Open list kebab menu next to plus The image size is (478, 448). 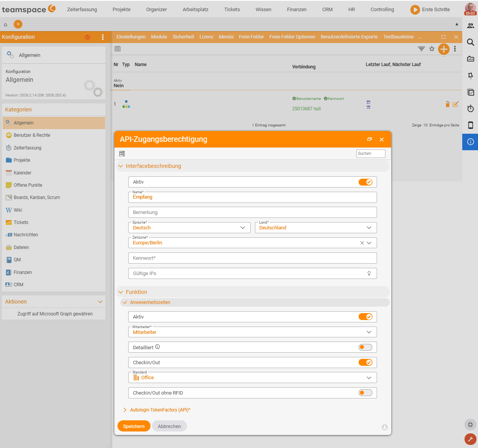(x=455, y=49)
